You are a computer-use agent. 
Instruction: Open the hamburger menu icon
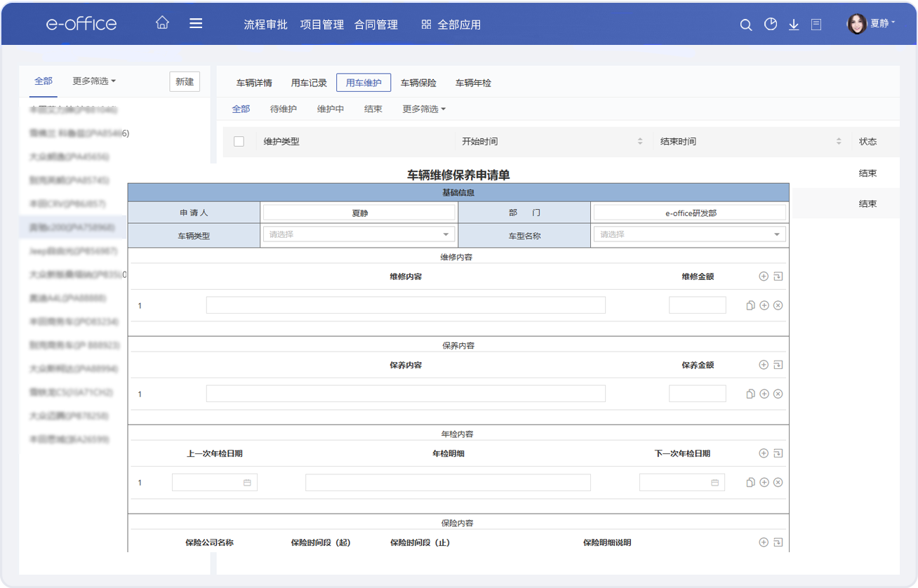[196, 23]
